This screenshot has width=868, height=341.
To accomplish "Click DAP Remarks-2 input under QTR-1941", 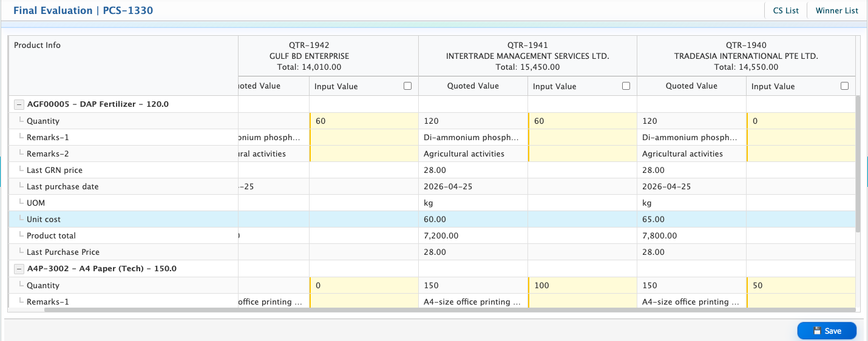I will [x=582, y=154].
